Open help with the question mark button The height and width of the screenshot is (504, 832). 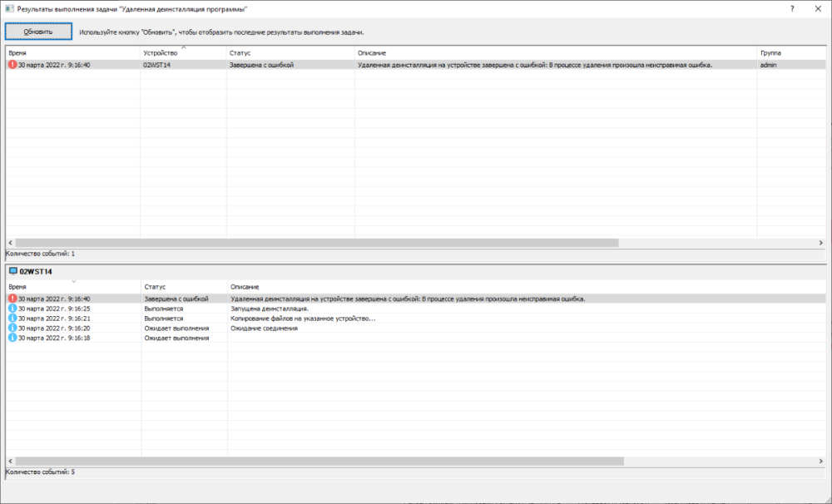pos(792,9)
